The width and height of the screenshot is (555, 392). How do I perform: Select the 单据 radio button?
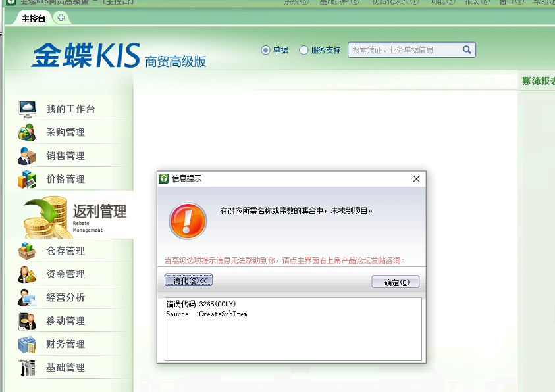click(265, 50)
